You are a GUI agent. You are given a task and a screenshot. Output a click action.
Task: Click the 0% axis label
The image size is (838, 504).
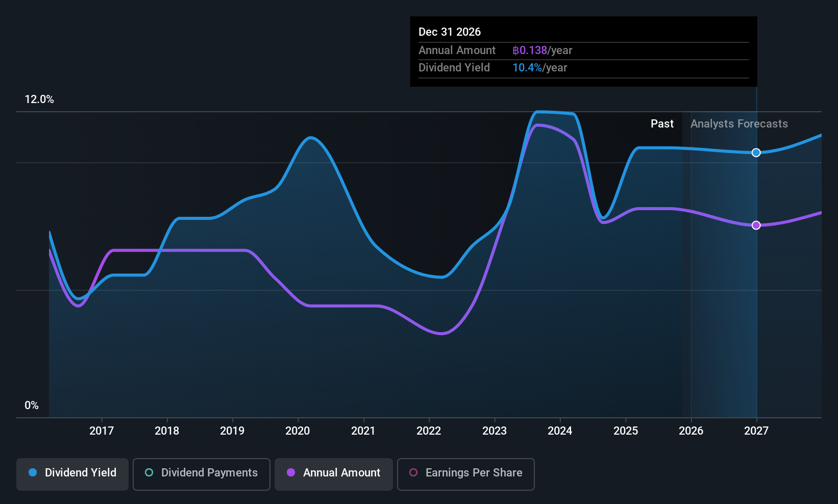tap(32, 405)
